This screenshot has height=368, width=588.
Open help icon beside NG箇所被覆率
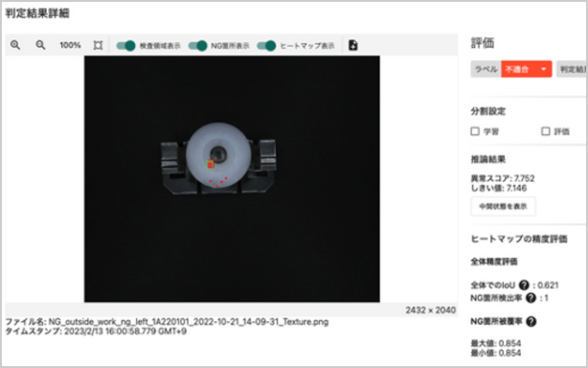531,321
